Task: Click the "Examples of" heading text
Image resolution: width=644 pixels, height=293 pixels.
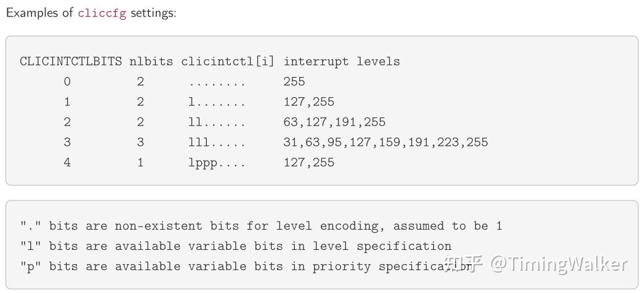Action: 40,14
